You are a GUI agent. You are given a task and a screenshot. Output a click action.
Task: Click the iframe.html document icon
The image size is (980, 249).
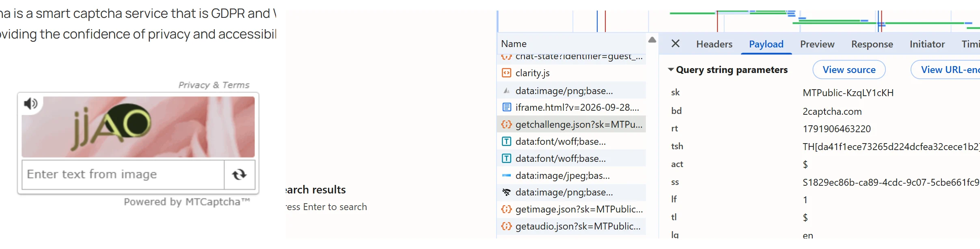point(506,107)
